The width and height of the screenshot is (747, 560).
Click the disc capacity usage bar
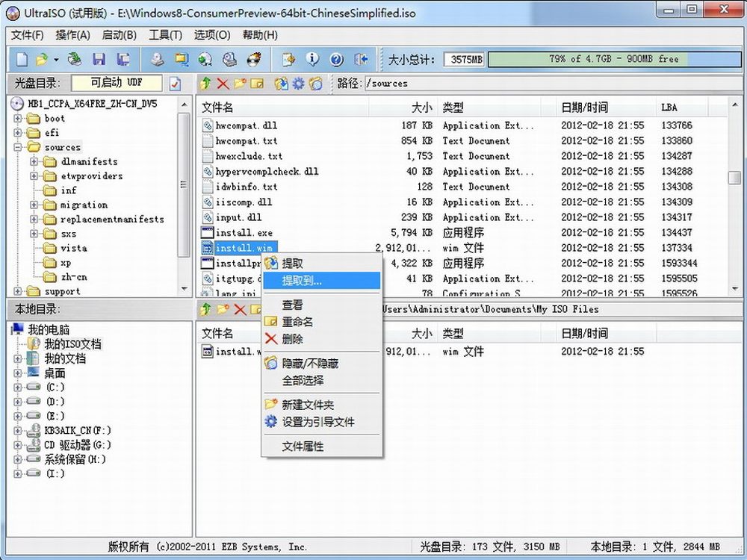tap(613, 59)
